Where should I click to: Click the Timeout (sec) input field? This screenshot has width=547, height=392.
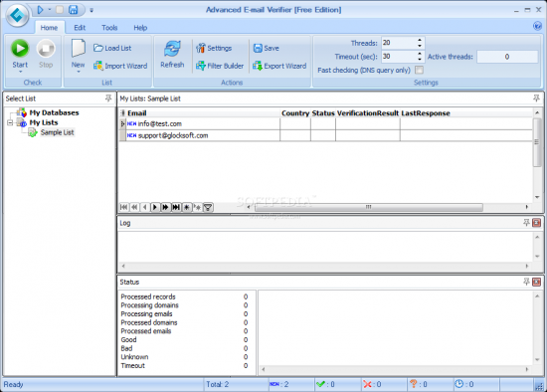399,56
